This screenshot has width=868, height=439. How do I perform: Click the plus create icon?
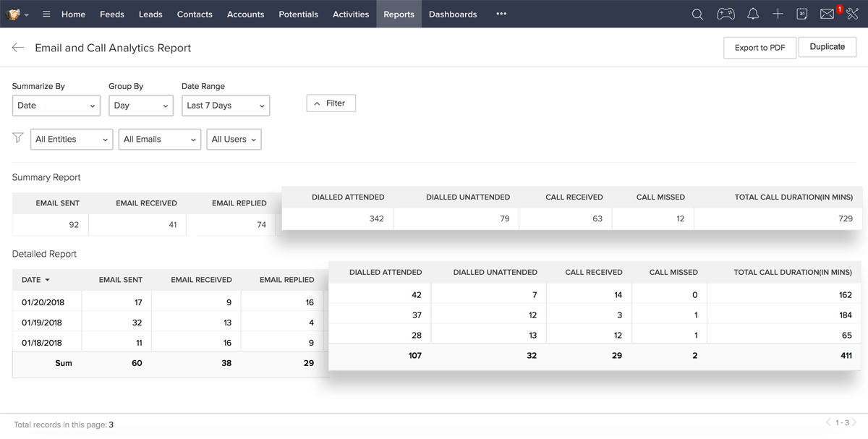point(778,14)
